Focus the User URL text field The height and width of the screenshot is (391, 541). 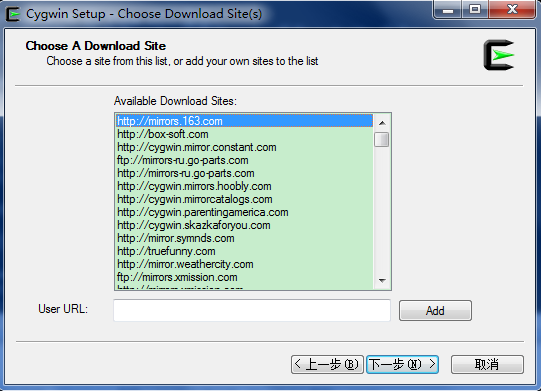coord(252,310)
